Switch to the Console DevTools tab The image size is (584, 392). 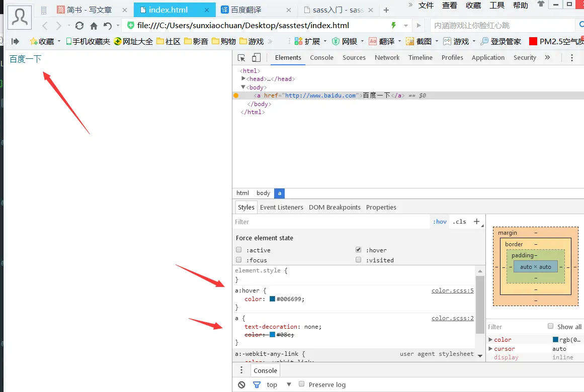[x=322, y=58]
